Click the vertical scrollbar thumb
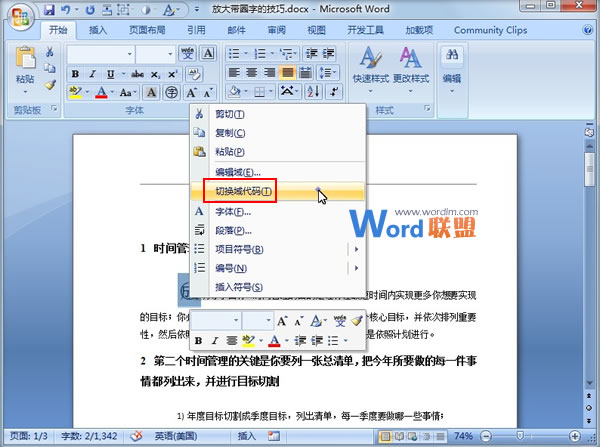600x447 pixels. [x=589, y=170]
